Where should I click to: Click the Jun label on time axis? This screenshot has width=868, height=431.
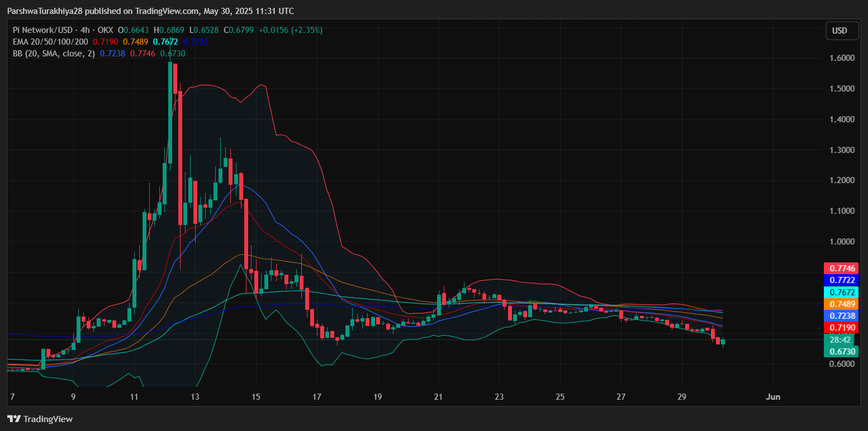(x=773, y=397)
